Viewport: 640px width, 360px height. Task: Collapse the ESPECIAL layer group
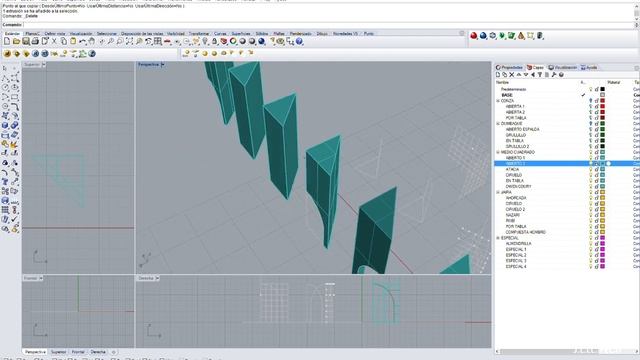[498, 238]
